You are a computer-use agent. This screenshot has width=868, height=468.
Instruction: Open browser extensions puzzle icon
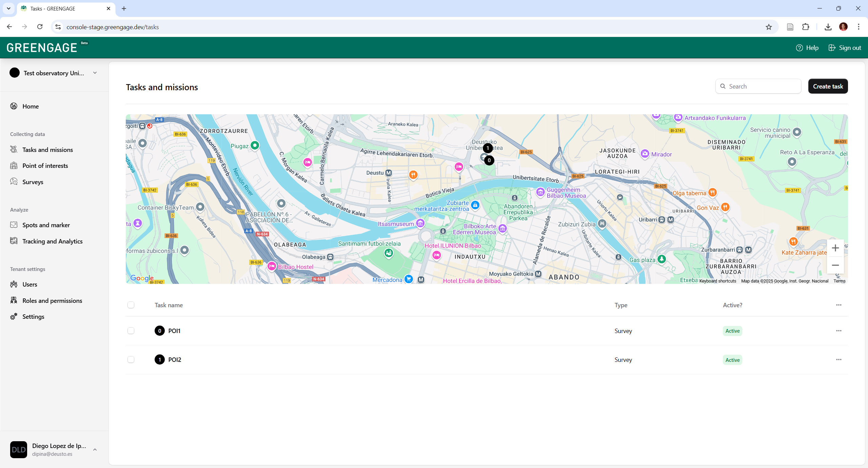pos(806,27)
